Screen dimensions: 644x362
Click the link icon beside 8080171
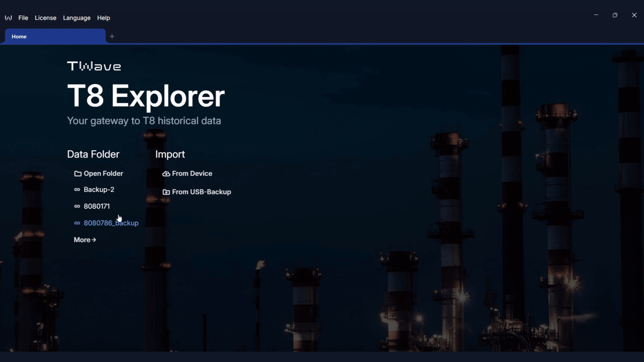coord(77,206)
